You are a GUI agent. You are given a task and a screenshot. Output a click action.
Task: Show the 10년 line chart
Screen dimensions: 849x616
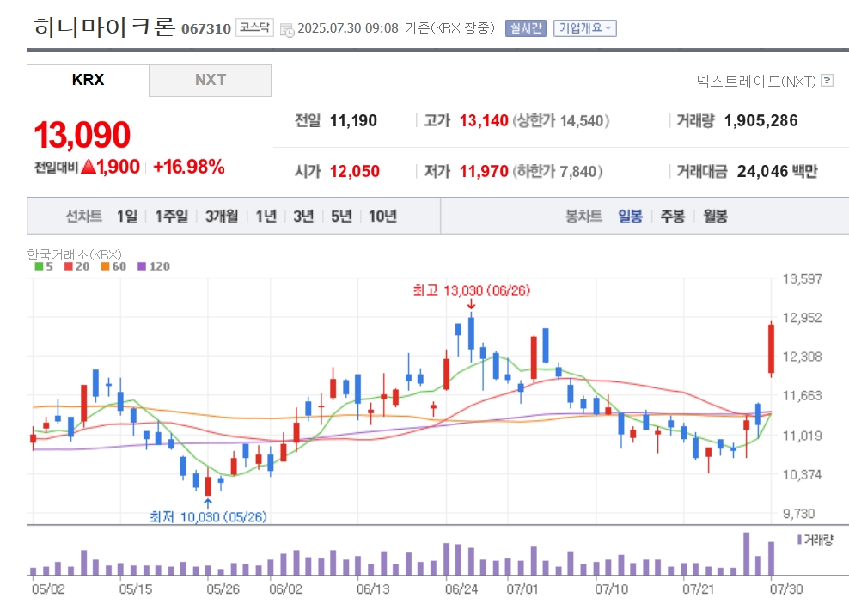(x=382, y=217)
